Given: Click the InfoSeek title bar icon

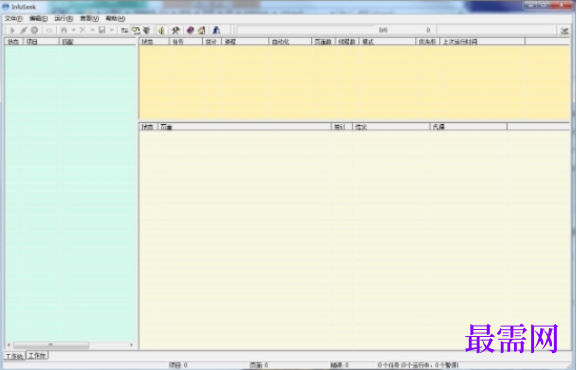Looking at the screenshot, I should 6,7.
